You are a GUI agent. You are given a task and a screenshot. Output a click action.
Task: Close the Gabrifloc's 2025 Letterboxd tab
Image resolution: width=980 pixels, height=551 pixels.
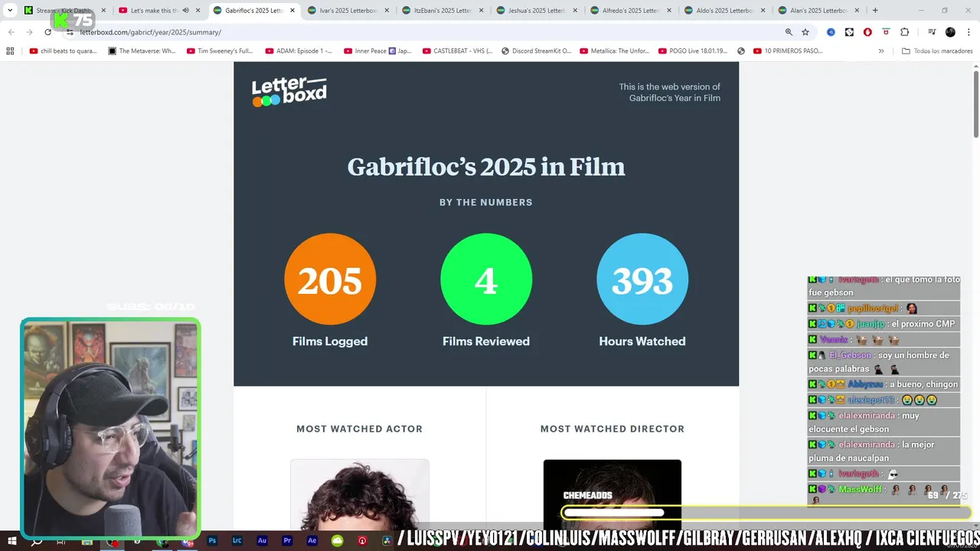click(292, 11)
